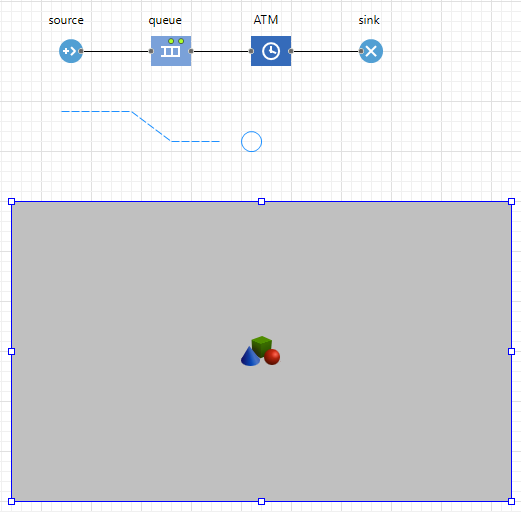The height and width of the screenshot is (512, 521).
Task: Click the "source" label text
Action: [66, 20]
